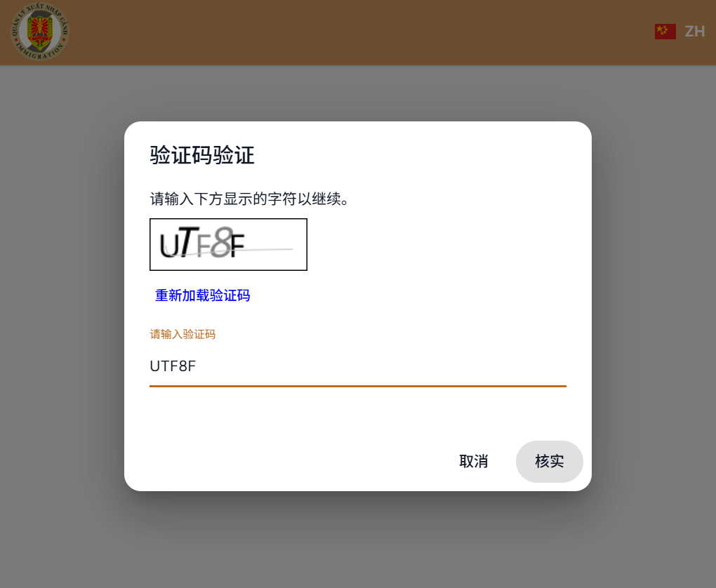Click the orange underline of the input field
This screenshot has width=716, height=588.
click(357, 386)
